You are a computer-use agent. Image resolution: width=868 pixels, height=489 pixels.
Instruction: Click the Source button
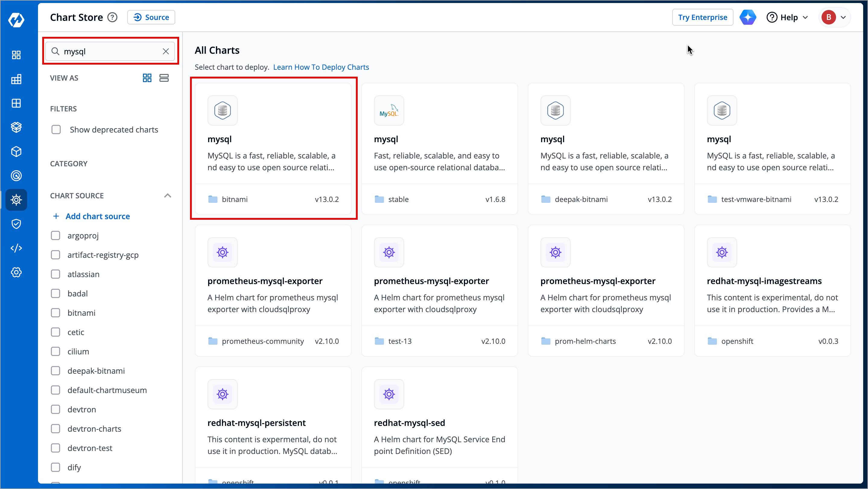pyautogui.click(x=151, y=17)
